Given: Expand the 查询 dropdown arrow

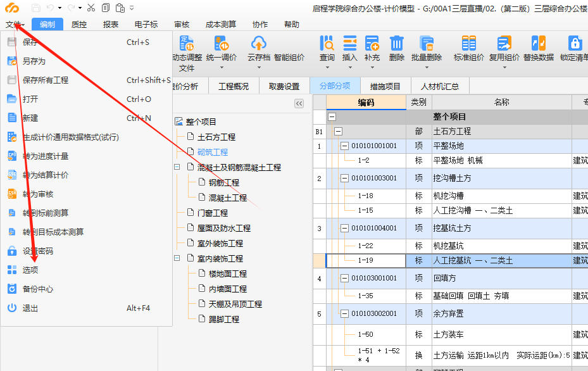Looking at the screenshot, I should pos(327,68).
